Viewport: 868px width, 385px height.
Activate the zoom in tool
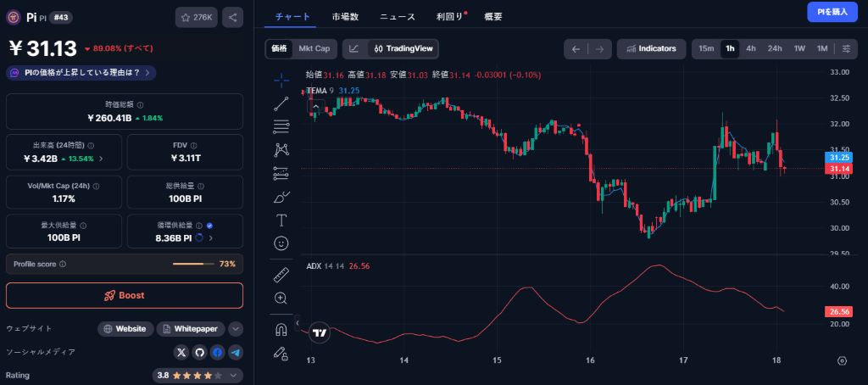click(x=281, y=299)
